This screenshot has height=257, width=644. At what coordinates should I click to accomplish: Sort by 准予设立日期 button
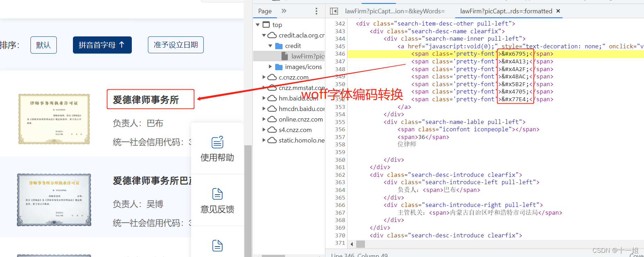click(176, 45)
